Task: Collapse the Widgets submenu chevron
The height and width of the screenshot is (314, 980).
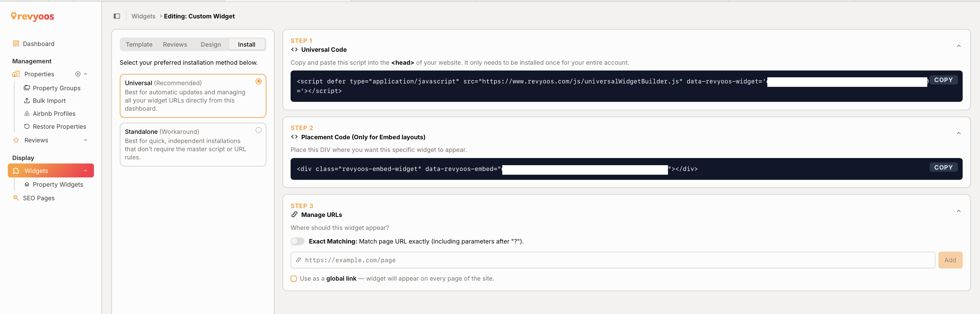Action: (x=86, y=171)
